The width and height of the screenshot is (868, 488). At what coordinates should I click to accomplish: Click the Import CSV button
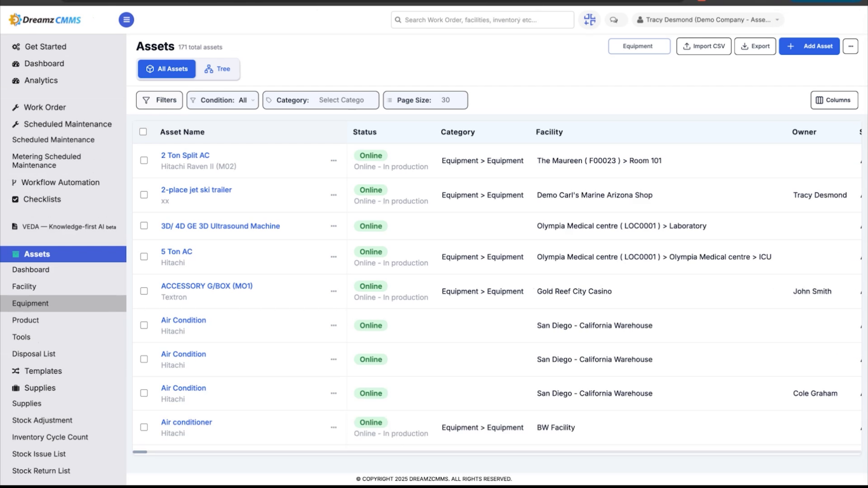[704, 46]
